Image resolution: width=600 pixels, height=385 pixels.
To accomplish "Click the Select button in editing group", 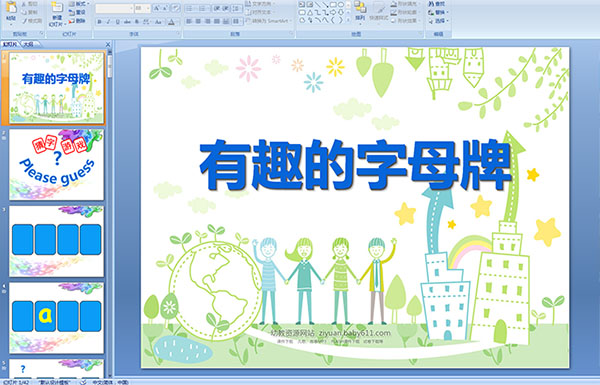I will [438, 21].
